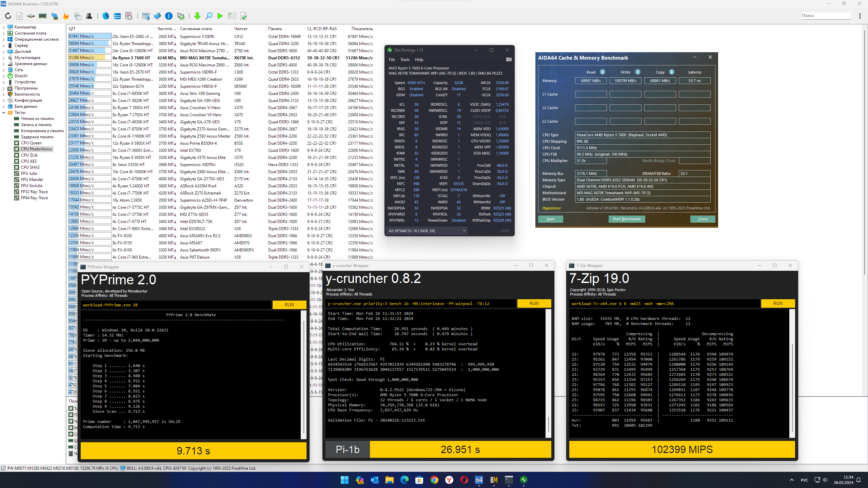Click RUN button in y-cruncher Wrapper
The image size is (868, 488).
click(534, 303)
